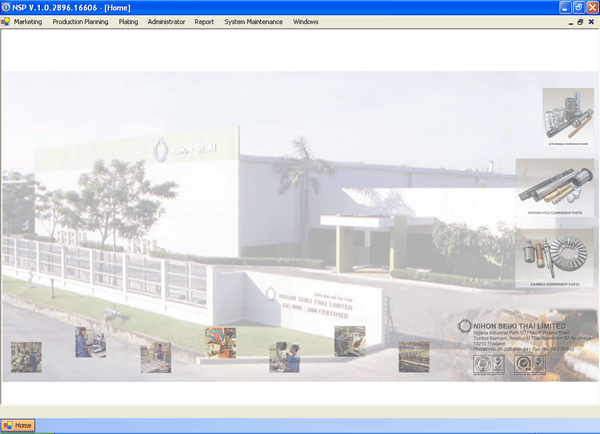Restore the inner Home window
The height and width of the screenshot is (434, 600).
(x=580, y=21)
